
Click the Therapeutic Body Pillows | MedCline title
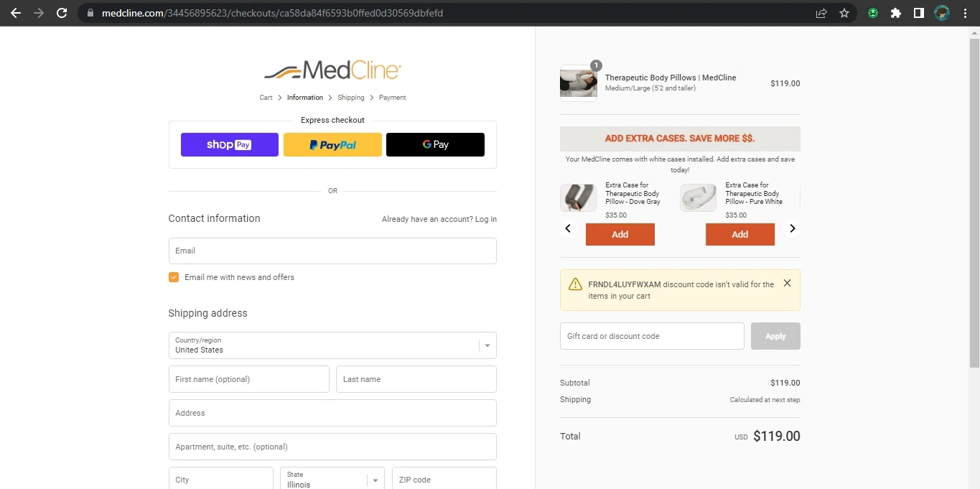tap(671, 78)
